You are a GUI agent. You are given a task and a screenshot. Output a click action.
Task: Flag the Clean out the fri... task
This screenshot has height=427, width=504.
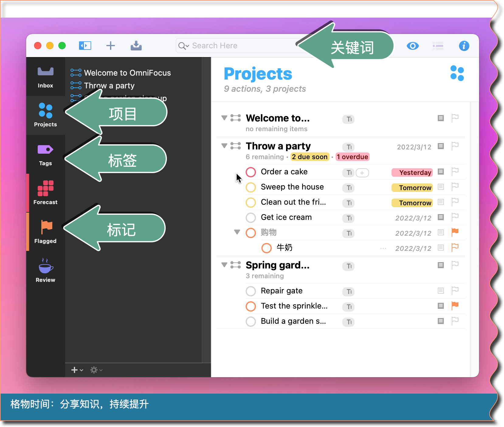[455, 202]
